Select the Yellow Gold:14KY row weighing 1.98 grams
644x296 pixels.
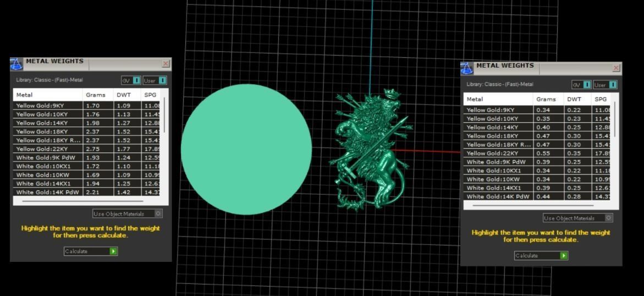click(87, 123)
